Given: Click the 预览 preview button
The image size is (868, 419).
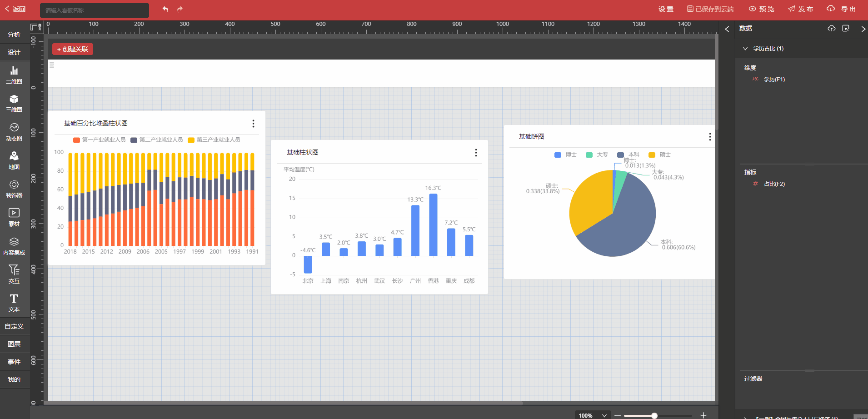Looking at the screenshot, I should click(x=762, y=9).
